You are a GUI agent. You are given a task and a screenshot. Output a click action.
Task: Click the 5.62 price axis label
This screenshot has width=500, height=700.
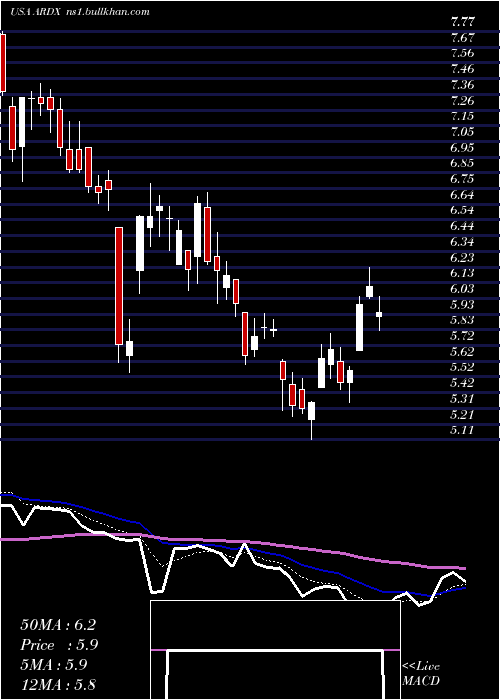462,352
